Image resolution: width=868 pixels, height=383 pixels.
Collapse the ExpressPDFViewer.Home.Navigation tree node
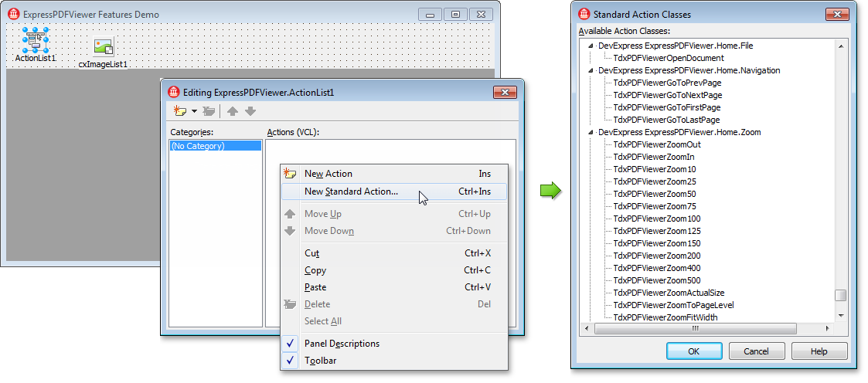coord(592,71)
